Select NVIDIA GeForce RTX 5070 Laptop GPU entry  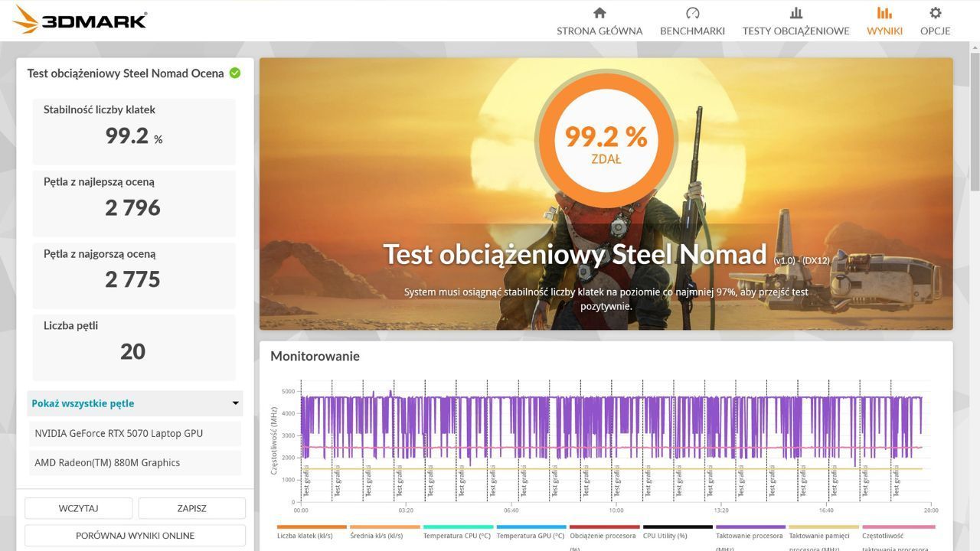pyautogui.click(x=135, y=433)
